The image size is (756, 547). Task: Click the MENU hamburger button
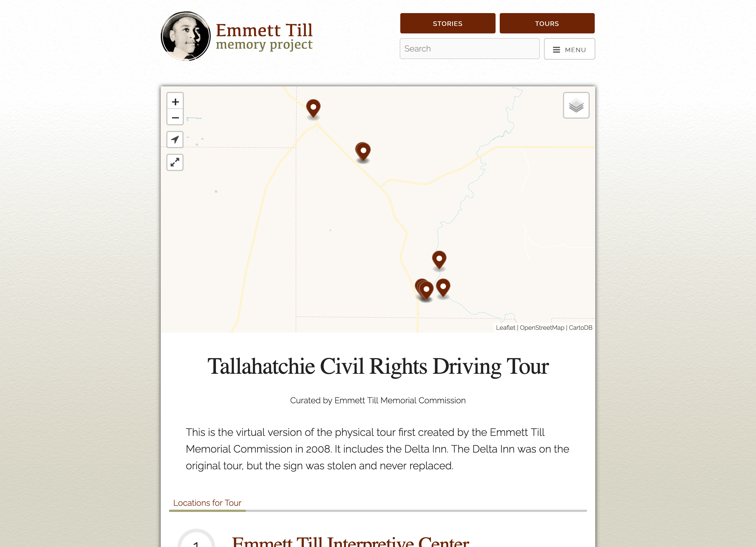point(570,49)
